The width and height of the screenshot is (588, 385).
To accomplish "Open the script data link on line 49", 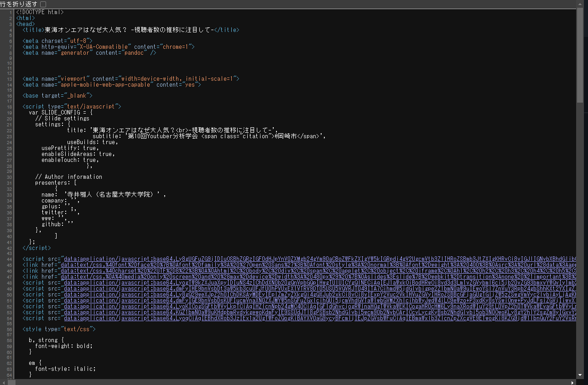I will 320,289.
